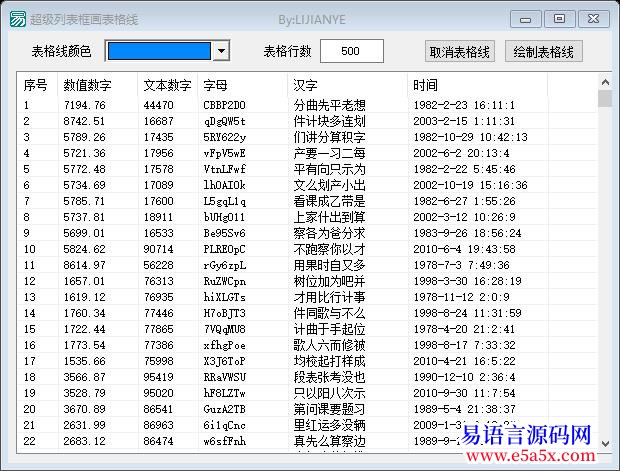Select cell 1982-10-29 10:42:13
This screenshot has height=471, width=620.
pyautogui.click(x=471, y=137)
